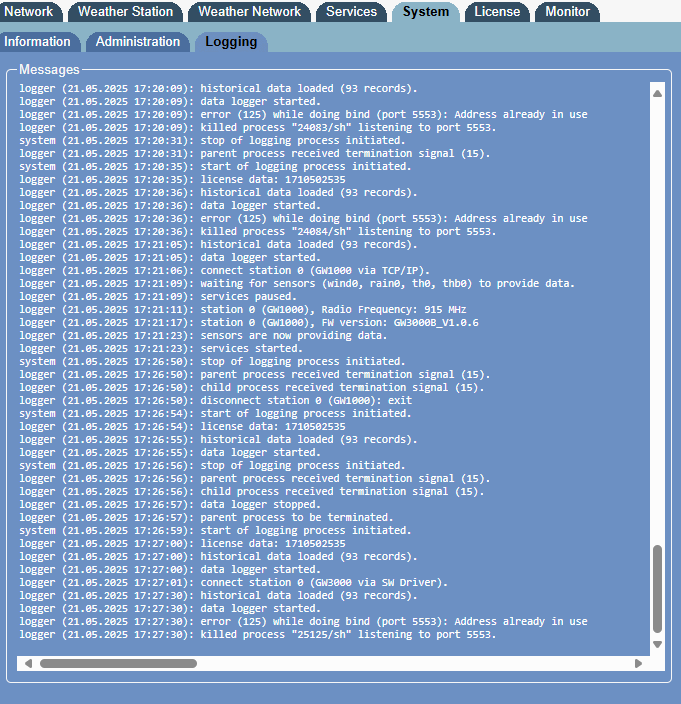The image size is (681, 704).
Task: Switch to the Weather Station tab
Action: [x=125, y=12]
